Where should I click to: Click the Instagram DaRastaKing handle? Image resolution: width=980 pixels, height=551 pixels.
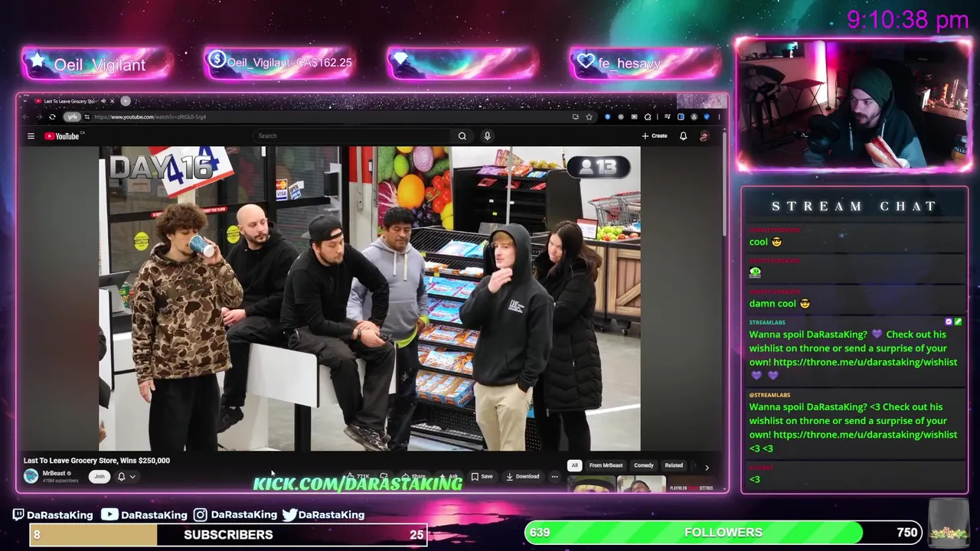(234, 515)
